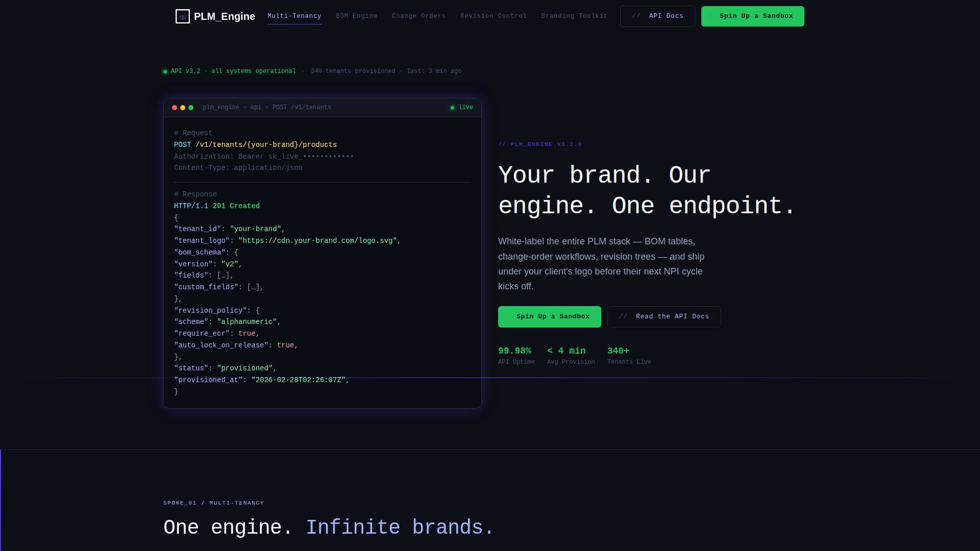The height and width of the screenshot is (551, 980).
Task: Click the 340 tenants provisioned status text
Action: [353, 71]
